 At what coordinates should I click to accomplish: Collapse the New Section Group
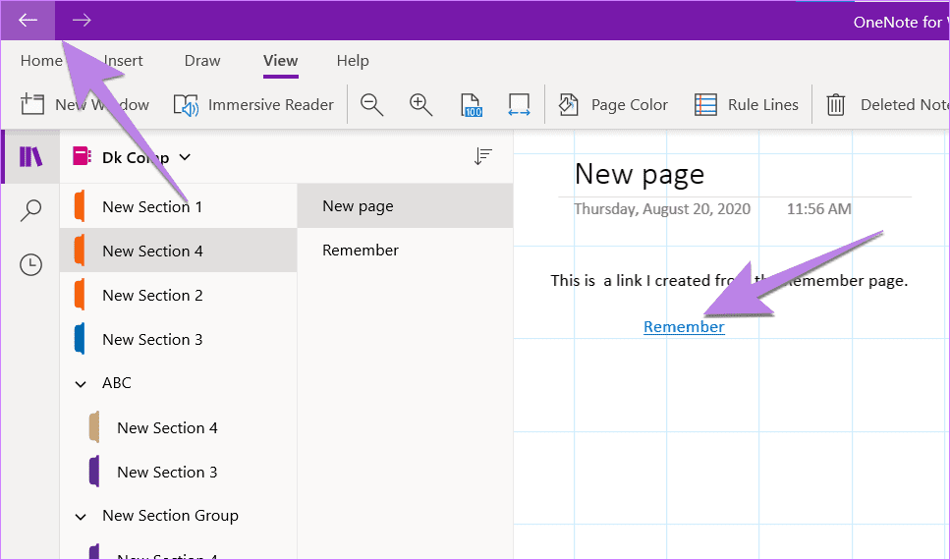(81, 517)
